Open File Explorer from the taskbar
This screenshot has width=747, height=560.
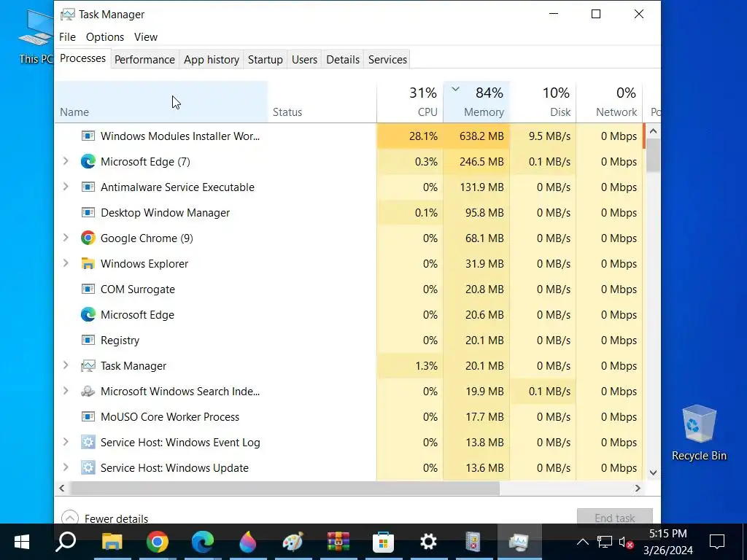[x=112, y=542]
